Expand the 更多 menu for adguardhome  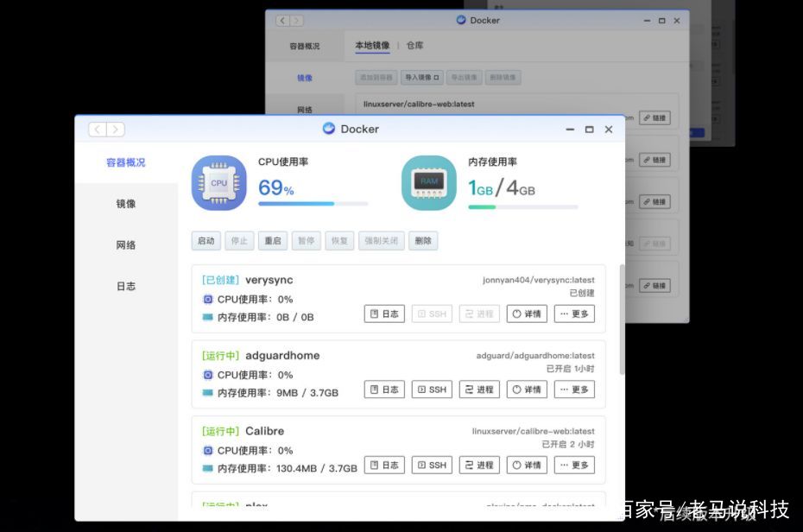point(574,389)
